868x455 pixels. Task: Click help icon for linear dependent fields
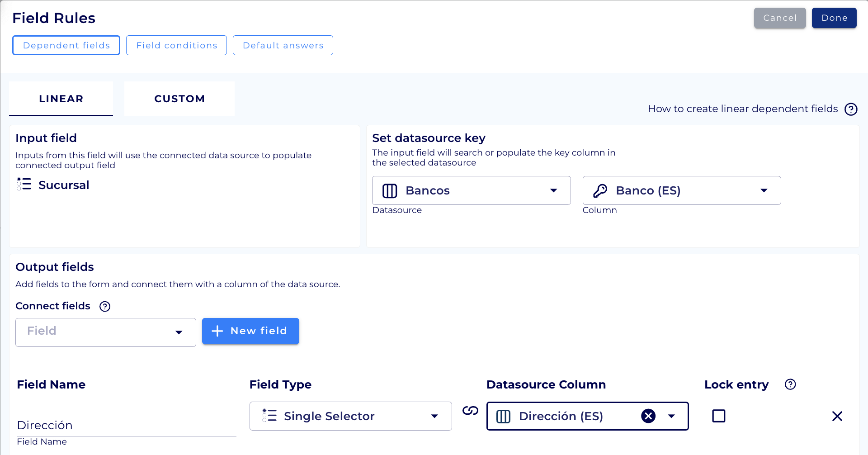click(851, 109)
